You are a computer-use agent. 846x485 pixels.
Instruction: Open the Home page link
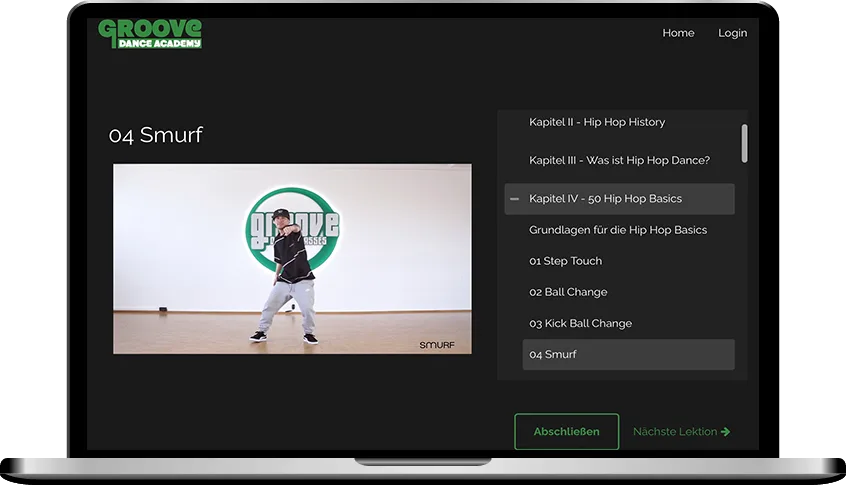pyautogui.click(x=678, y=33)
